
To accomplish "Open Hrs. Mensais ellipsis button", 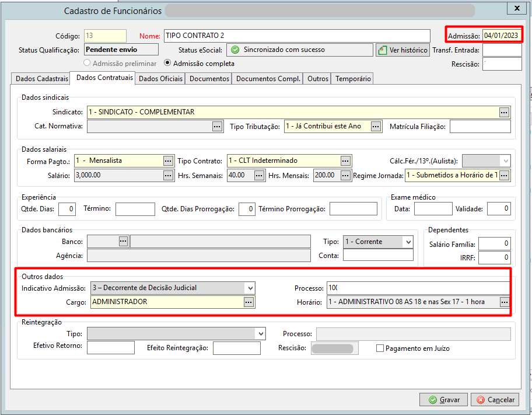I will pos(345,176).
